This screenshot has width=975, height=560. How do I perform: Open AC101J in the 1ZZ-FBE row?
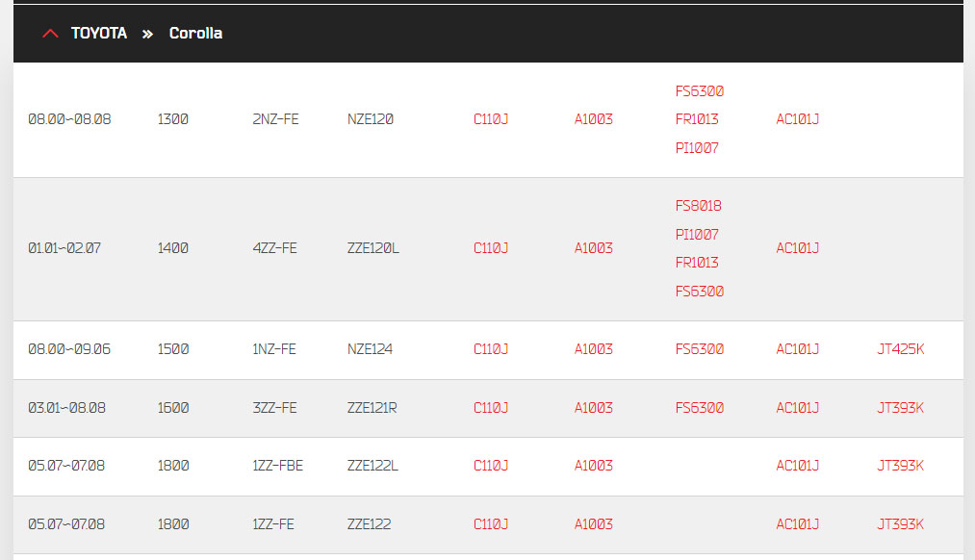(797, 466)
